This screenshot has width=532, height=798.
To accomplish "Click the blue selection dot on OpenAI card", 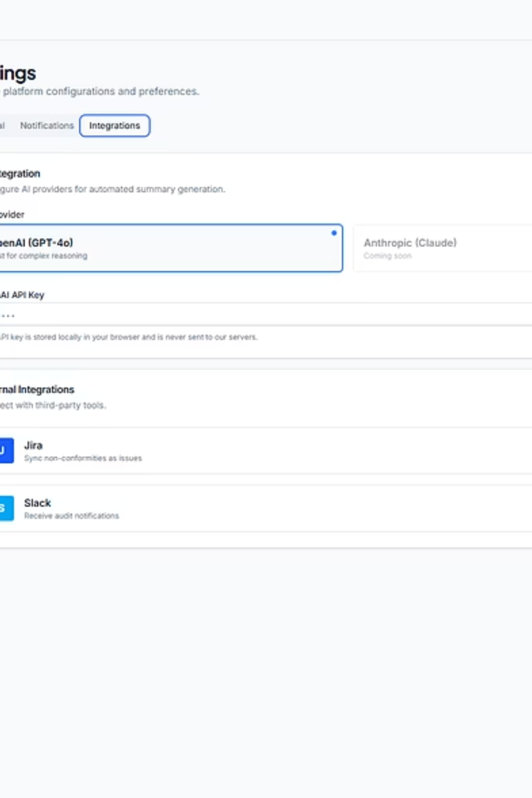I will 333,233.
